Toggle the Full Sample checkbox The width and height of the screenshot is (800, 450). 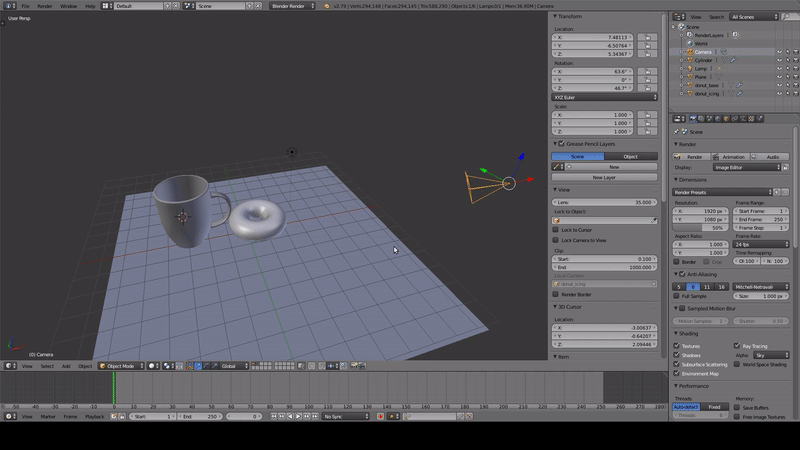[677, 296]
